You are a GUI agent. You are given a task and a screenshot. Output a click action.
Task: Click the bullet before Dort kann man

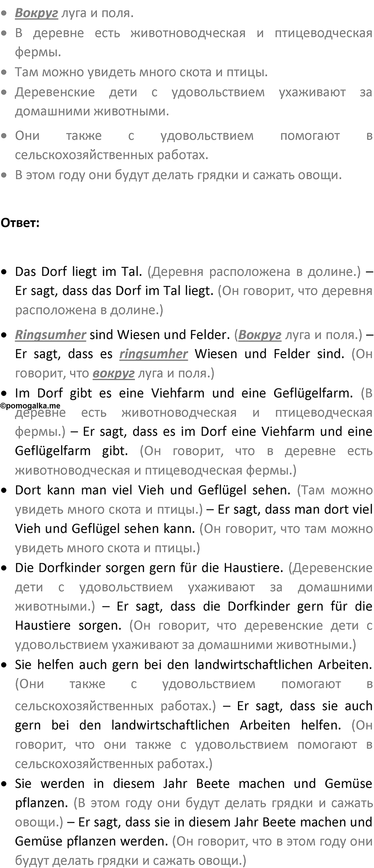4,490
